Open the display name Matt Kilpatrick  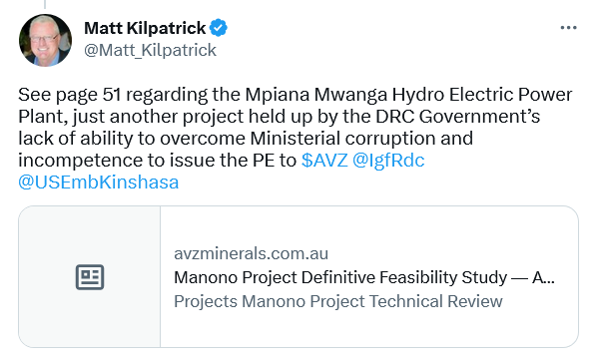[145, 28]
